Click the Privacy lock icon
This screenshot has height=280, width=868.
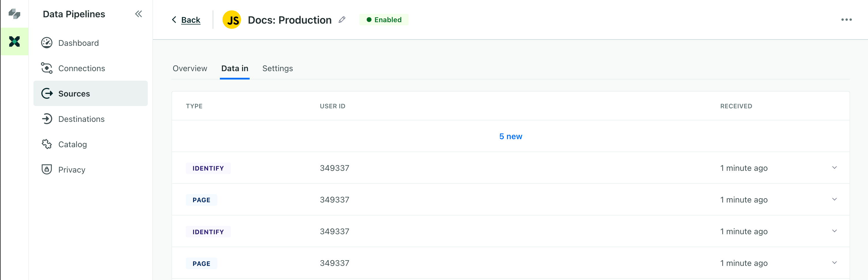click(x=47, y=169)
